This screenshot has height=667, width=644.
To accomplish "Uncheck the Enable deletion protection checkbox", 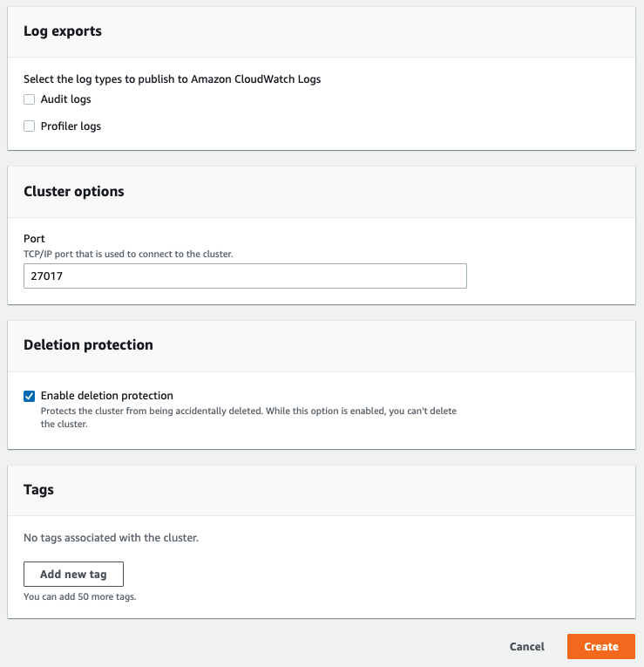I will pos(30,396).
